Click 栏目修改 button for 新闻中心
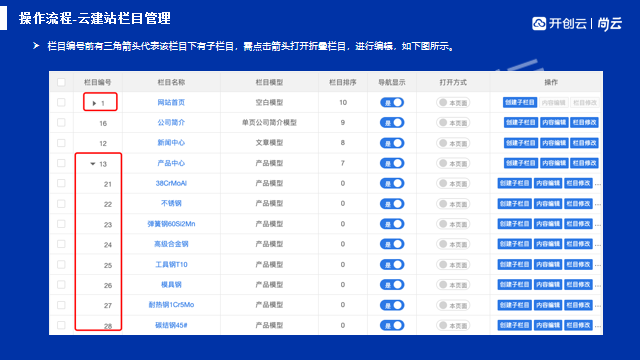The image size is (640, 360). [x=584, y=143]
